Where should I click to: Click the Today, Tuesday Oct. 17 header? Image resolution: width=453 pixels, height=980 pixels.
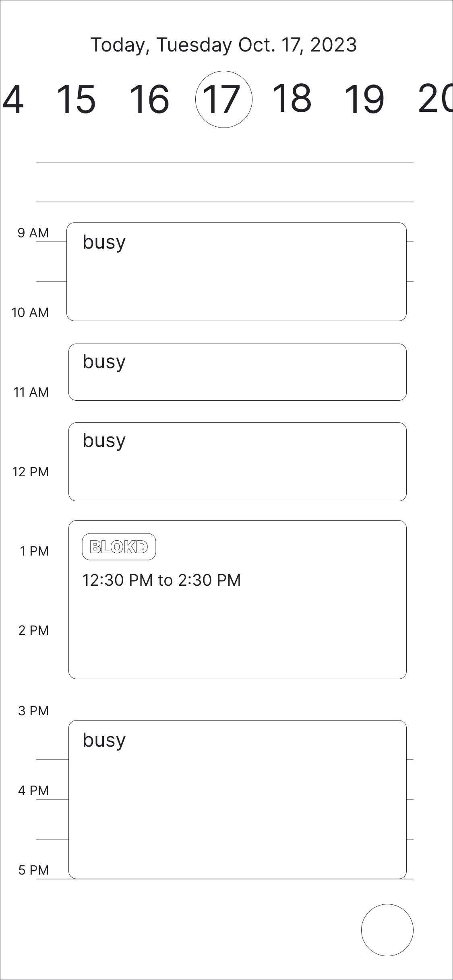[x=224, y=45]
